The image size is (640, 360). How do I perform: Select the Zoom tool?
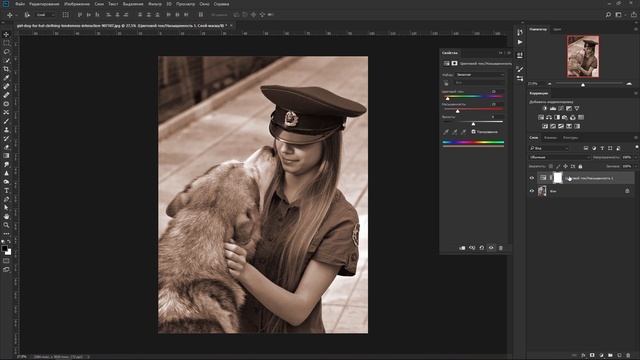[6, 225]
